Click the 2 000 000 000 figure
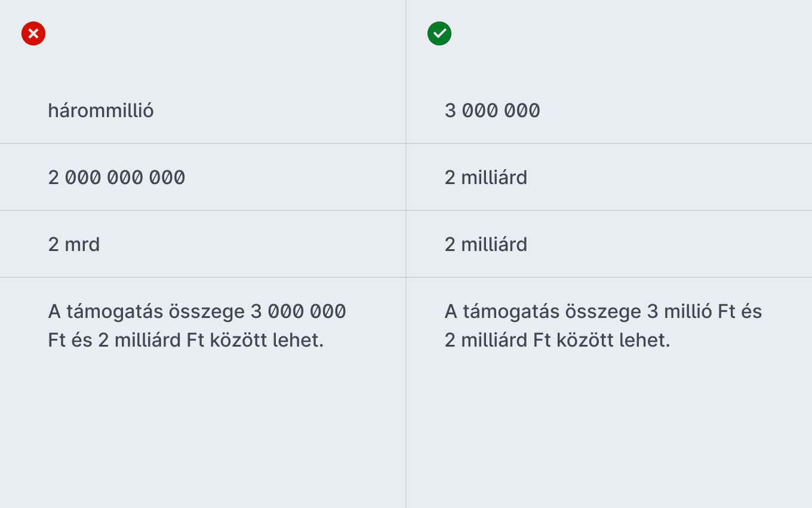Screen dimensions: 812x508 pyautogui.click(x=117, y=178)
